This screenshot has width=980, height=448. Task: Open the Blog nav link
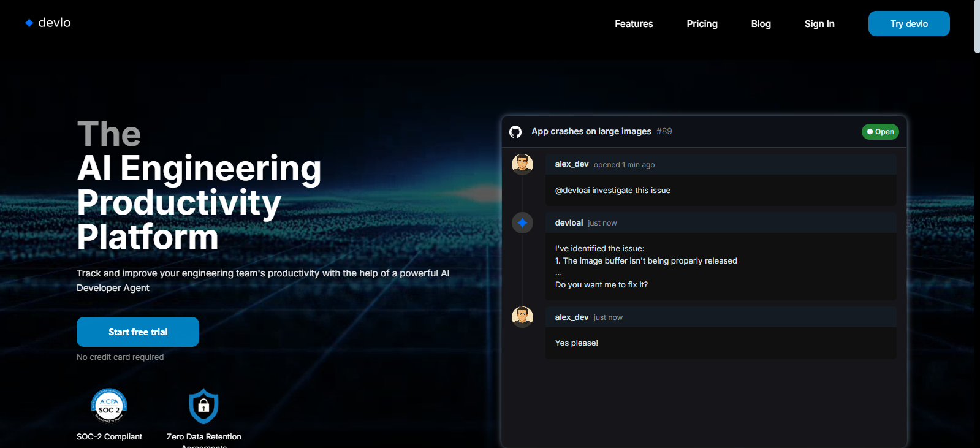tap(761, 24)
